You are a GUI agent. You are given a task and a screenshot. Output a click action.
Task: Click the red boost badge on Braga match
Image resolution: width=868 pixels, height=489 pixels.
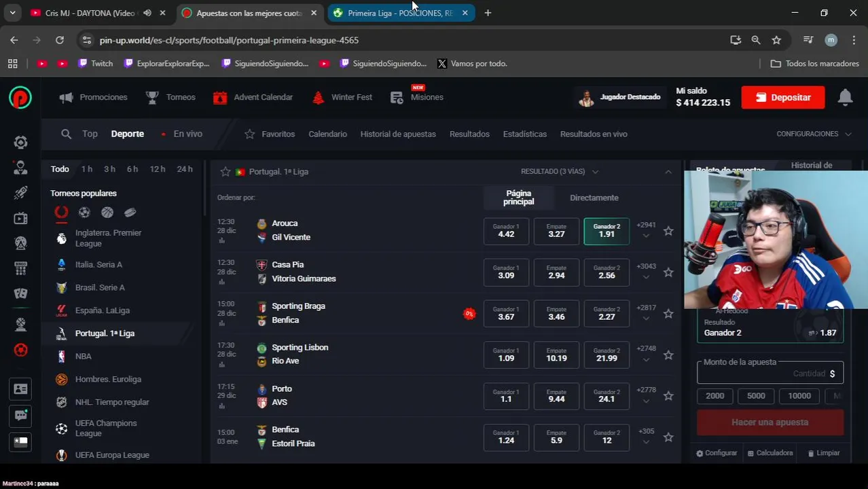coord(469,314)
